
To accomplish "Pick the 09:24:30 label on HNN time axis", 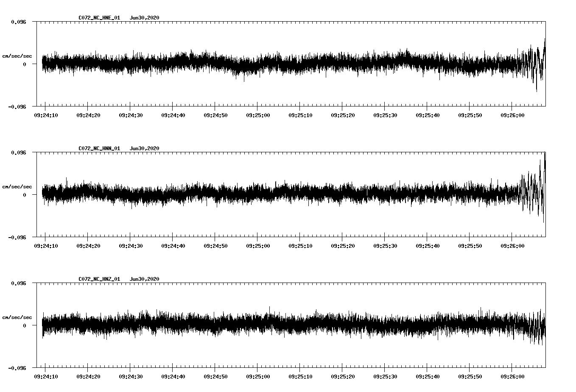I will click(x=130, y=246).
